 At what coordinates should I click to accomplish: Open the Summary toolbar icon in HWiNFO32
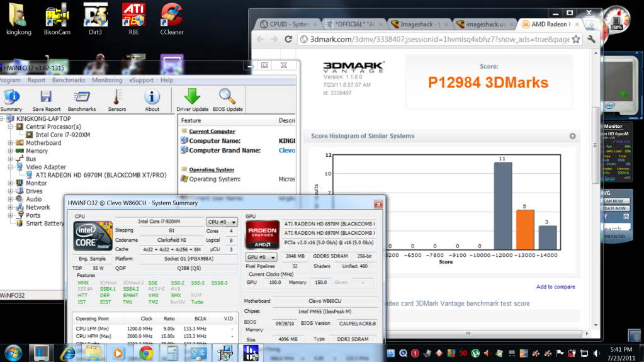click(11, 100)
